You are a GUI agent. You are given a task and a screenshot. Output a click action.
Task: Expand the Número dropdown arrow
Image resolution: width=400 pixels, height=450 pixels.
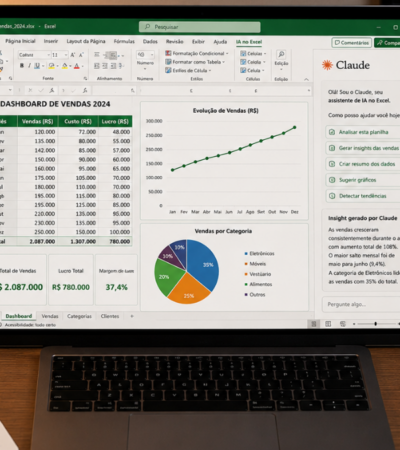pyautogui.click(x=145, y=69)
